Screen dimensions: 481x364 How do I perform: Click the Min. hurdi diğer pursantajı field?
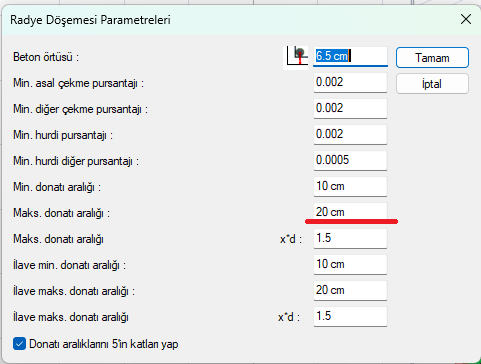pos(350,160)
